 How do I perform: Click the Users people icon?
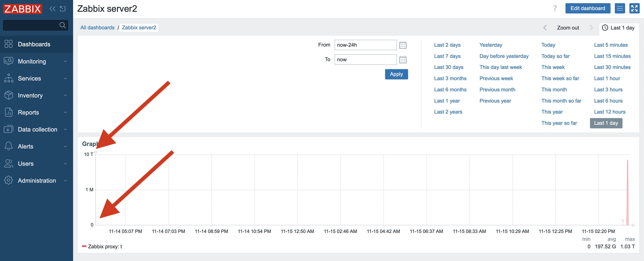(x=8, y=163)
